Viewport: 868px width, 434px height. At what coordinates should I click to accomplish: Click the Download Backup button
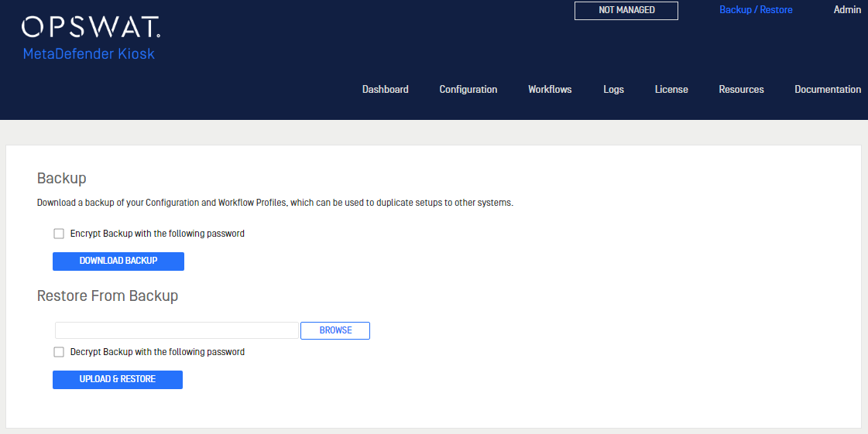(118, 261)
